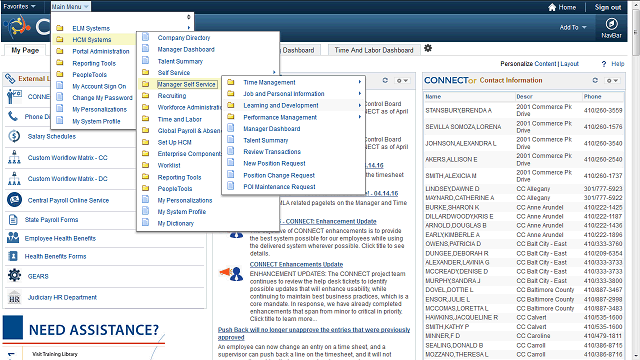Open the Contact Information pagelet options dropdown
Screen dimensions: 640x360
(x=612, y=80)
